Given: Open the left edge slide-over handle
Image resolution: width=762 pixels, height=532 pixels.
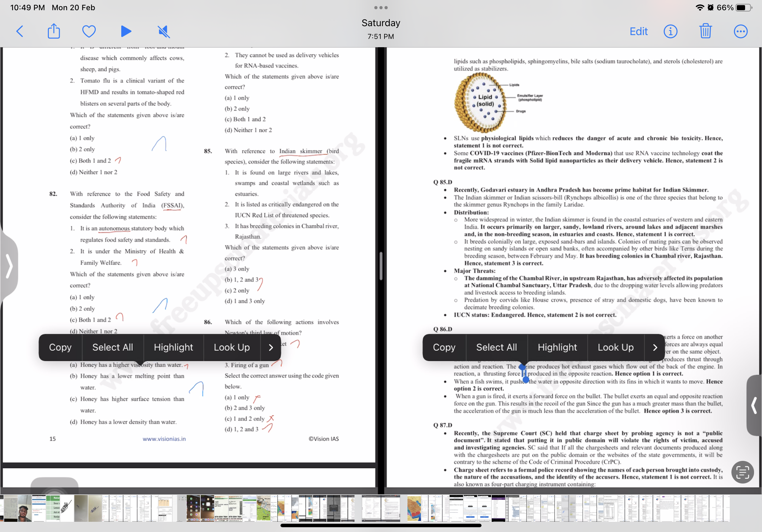Looking at the screenshot, I should point(9,266).
